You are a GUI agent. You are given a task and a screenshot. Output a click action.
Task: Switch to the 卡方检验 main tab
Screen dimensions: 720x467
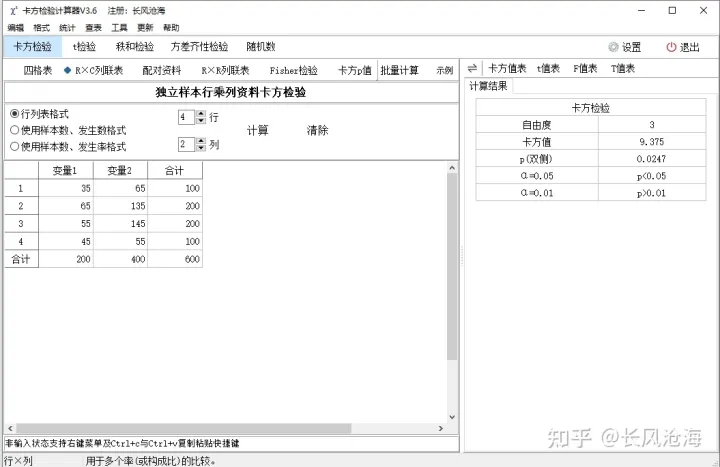point(33,47)
